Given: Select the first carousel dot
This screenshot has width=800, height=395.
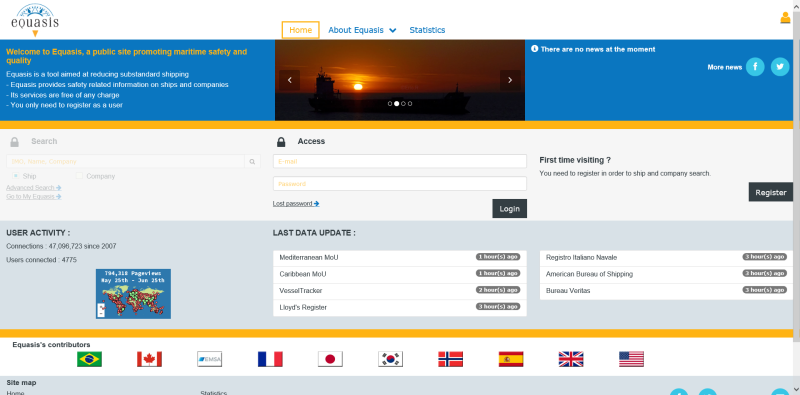Looking at the screenshot, I should 390,104.
